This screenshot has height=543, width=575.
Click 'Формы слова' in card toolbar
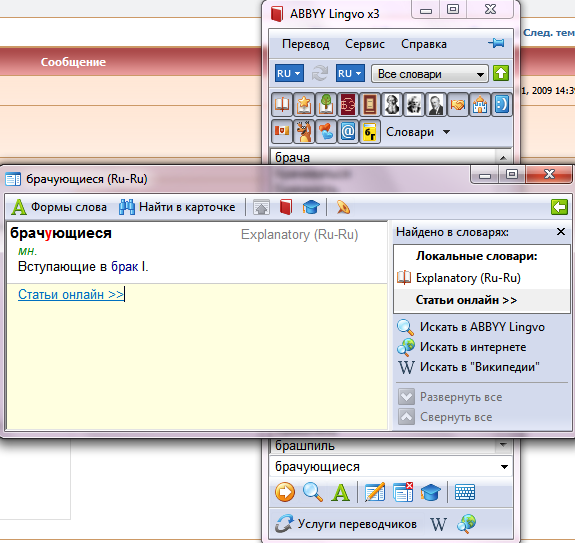click(x=59, y=207)
